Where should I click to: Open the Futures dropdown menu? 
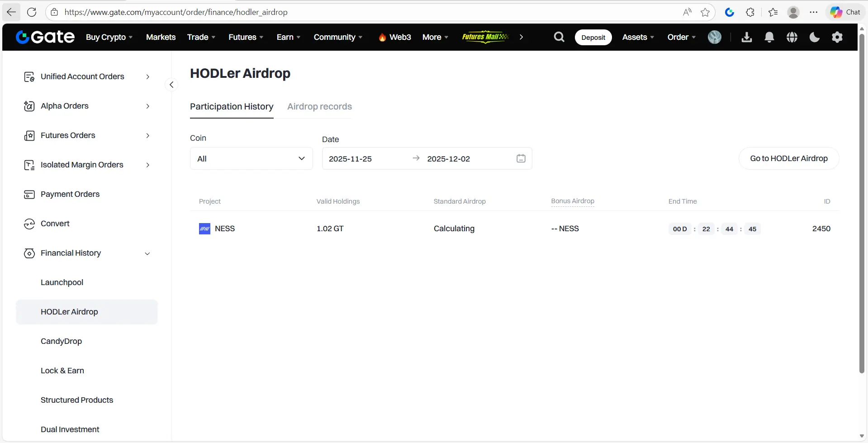(x=246, y=37)
